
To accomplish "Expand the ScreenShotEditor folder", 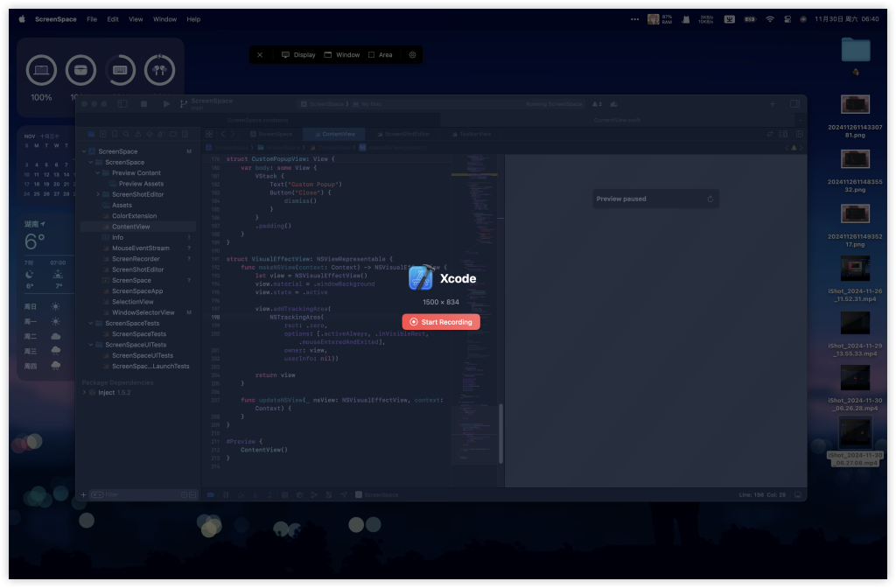I will [99, 194].
